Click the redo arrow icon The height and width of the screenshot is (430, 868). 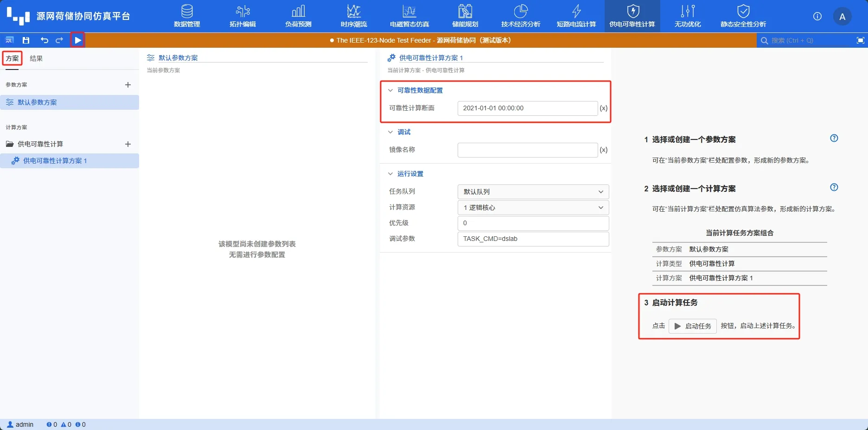coord(59,40)
